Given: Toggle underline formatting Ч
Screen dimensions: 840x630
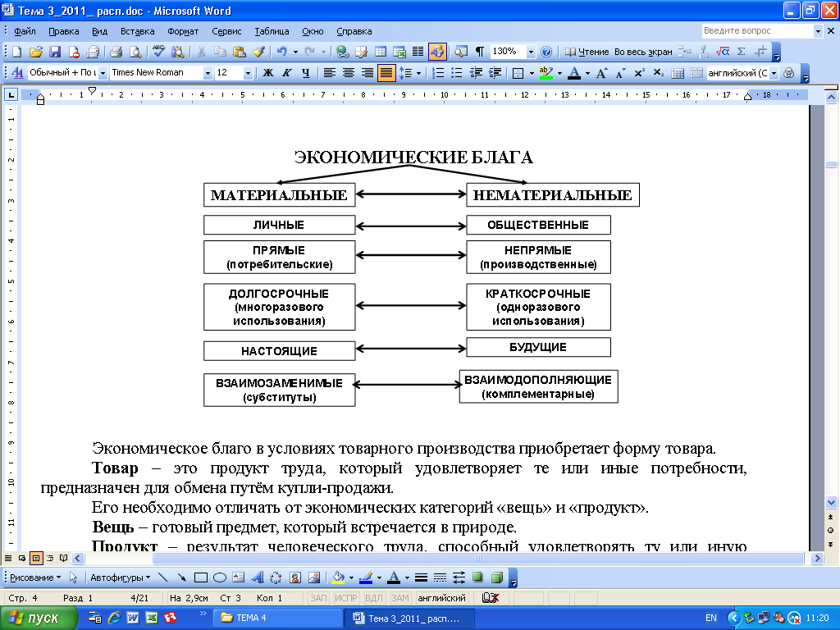Looking at the screenshot, I should (305, 73).
